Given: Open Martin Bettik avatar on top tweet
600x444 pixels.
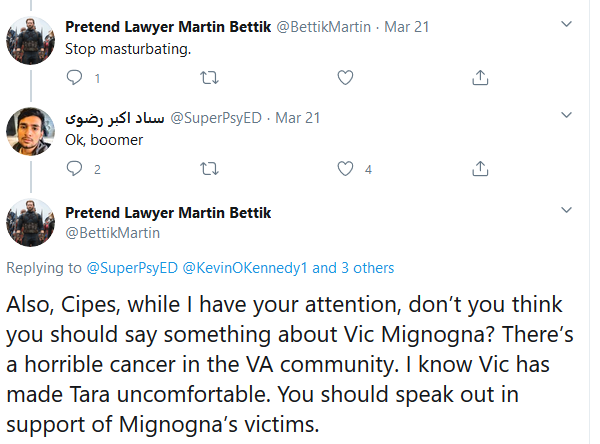Looking at the screenshot, I should point(31,40).
